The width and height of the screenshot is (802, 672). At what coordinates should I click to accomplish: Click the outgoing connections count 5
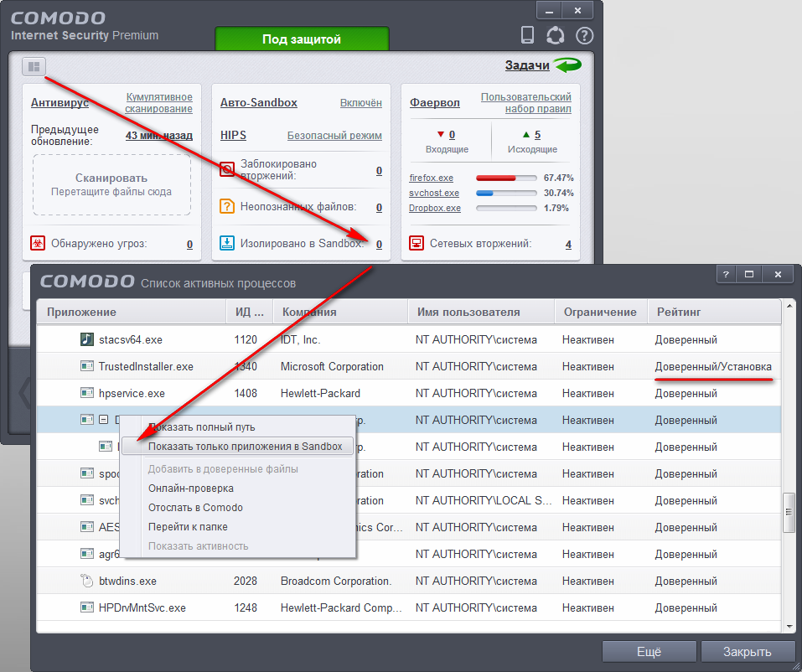click(x=537, y=135)
